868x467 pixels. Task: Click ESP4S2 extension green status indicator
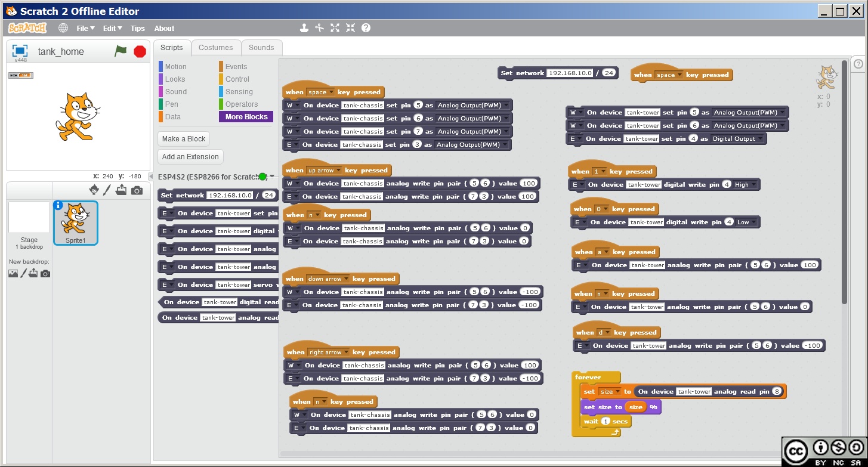pos(262,177)
